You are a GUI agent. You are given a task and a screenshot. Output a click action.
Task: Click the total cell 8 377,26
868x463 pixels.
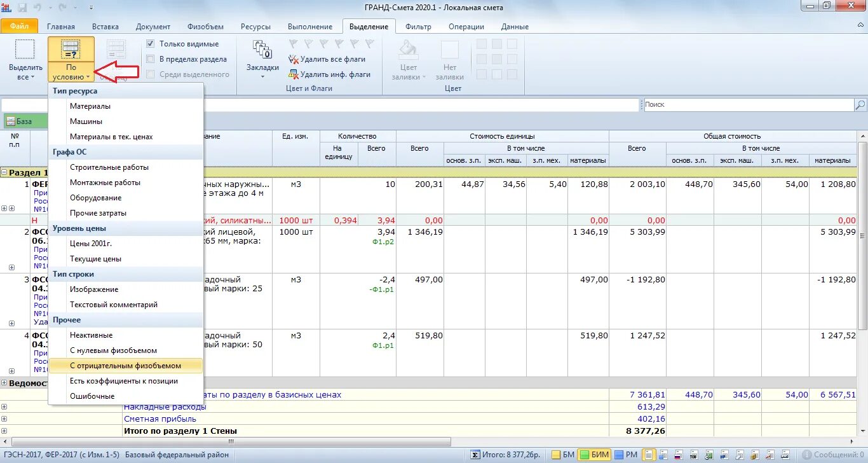[637, 431]
